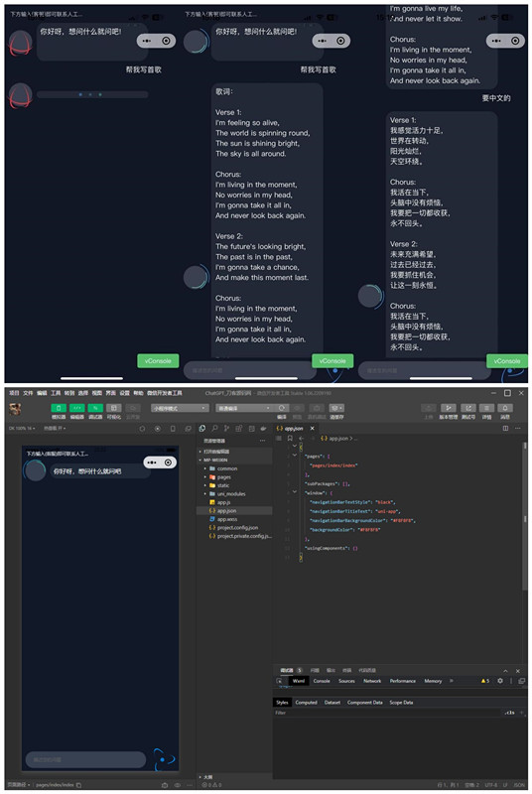Screen dimensions: 532x794
Task: Toggle the 调试器 debugger panel button
Action: pos(95,408)
